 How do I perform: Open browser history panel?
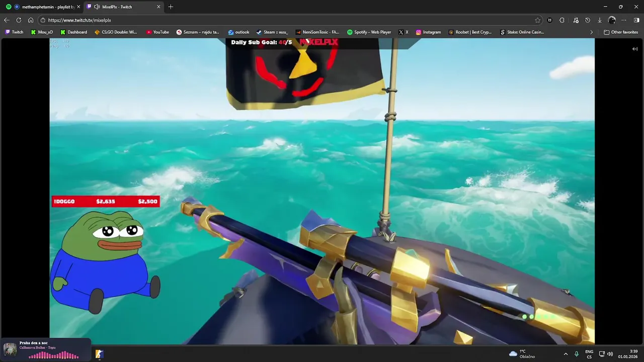click(588, 20)
